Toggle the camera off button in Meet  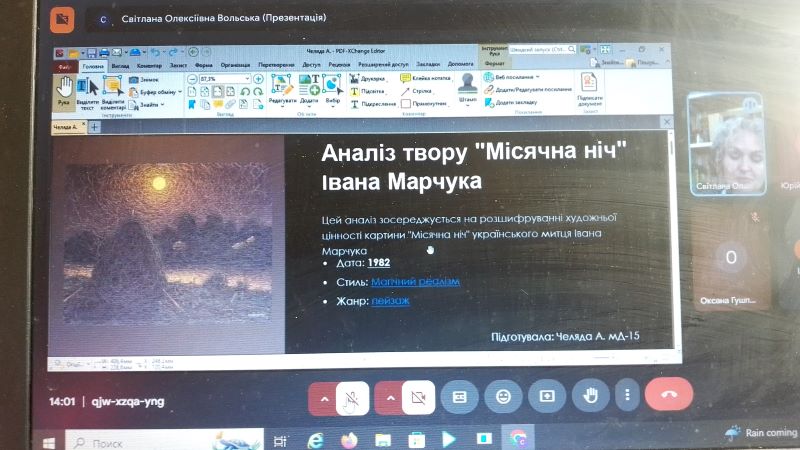tap(418, 397)
